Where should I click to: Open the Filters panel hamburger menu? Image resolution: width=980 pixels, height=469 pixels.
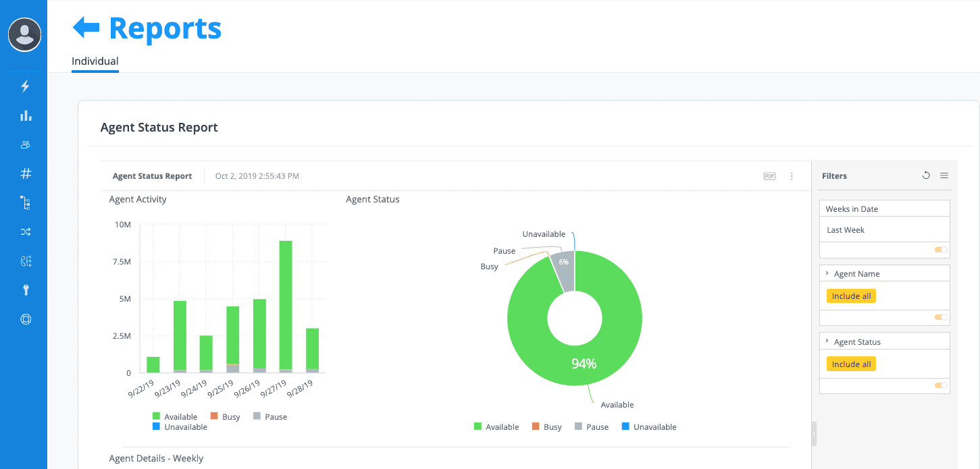tap(944, 175)
